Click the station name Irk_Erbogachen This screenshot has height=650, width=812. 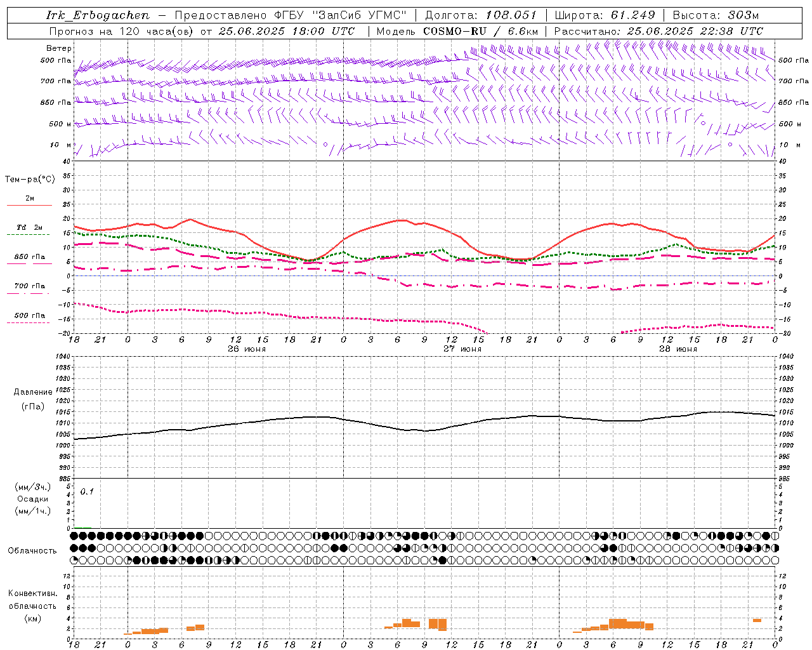tap(98, 15)
